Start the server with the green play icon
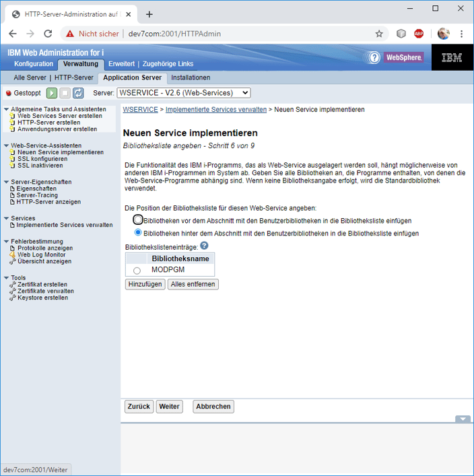Screen dimensions: 474x476 52,93
